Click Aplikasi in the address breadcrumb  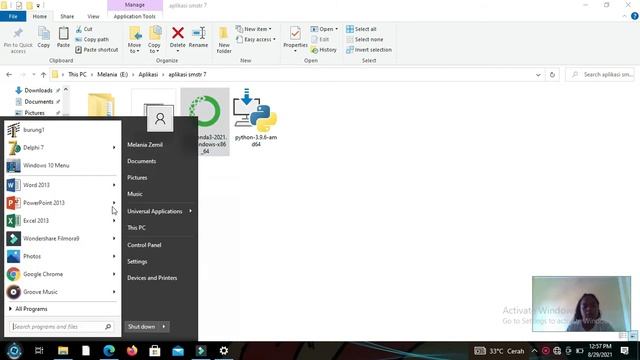pos(148,75)
